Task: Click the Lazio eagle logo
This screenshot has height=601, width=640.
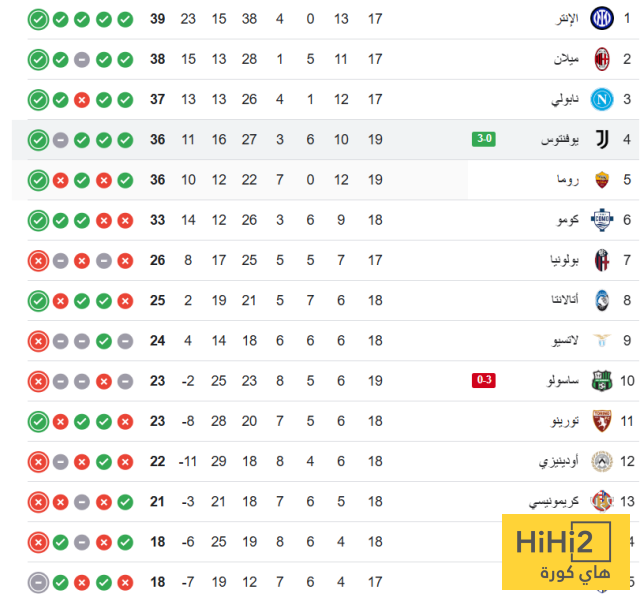Action: click(602, 340)
